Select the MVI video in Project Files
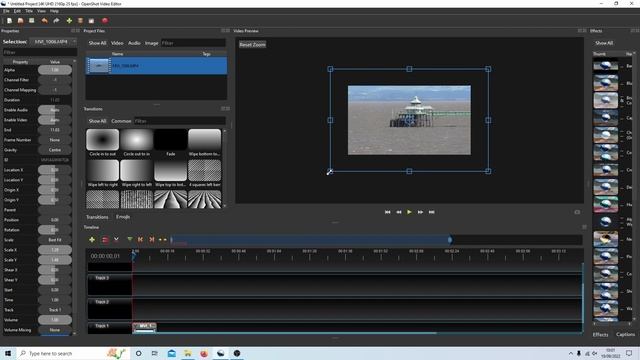The height and width of the screenshot is (360, 640). tap(156, 66)
